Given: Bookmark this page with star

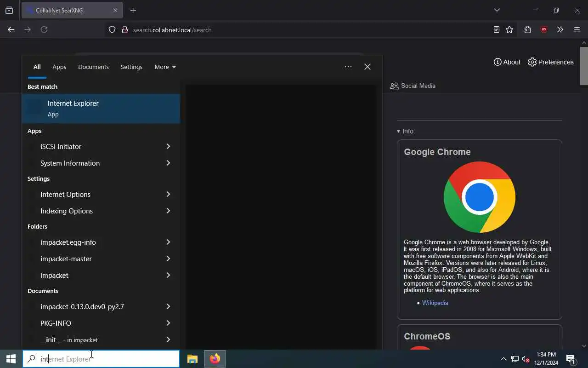Looking at the screenshot, I should [x=509, y=29].
